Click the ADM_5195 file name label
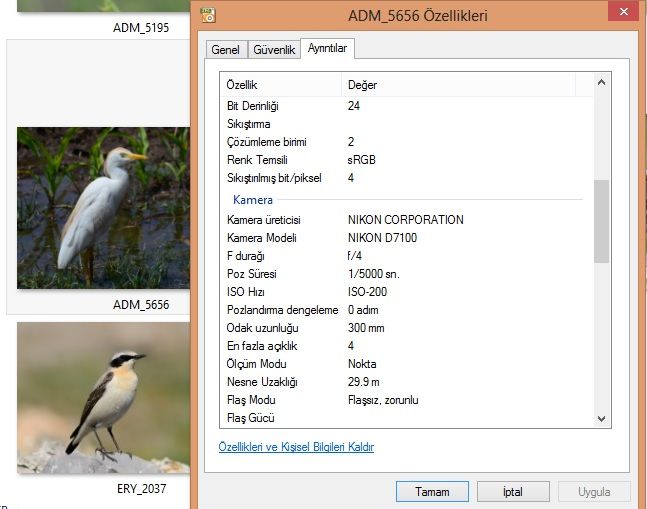 tap(140, 28)
